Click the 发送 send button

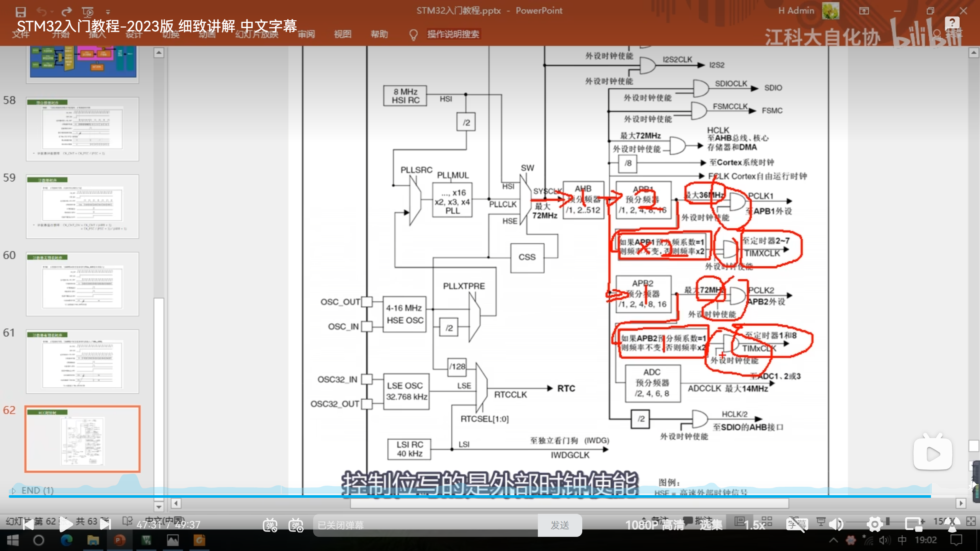click(x=560, y=525)
